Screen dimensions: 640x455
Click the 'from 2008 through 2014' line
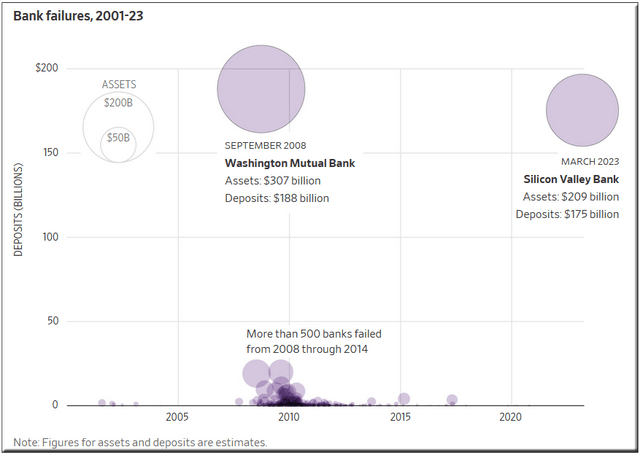pos(307,349)
